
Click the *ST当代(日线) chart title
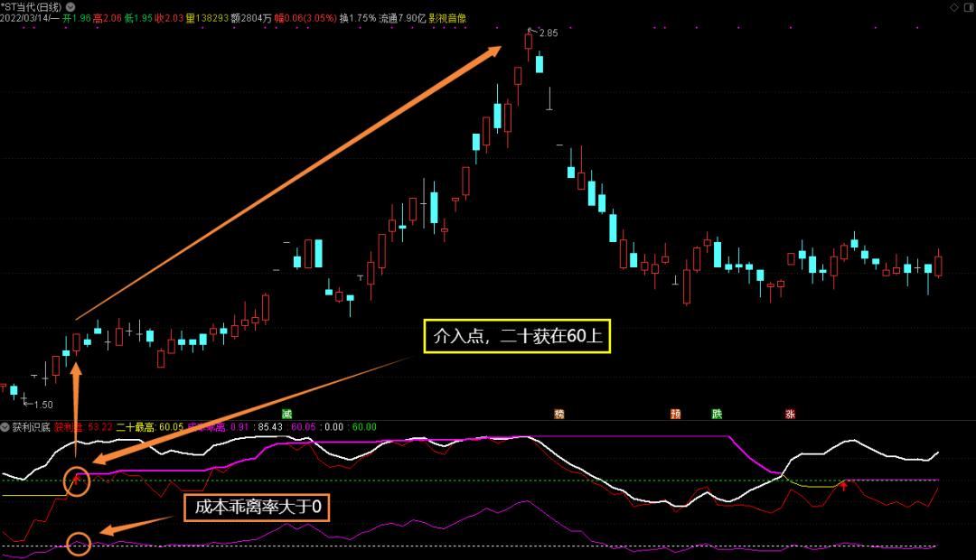click(31, 7)
